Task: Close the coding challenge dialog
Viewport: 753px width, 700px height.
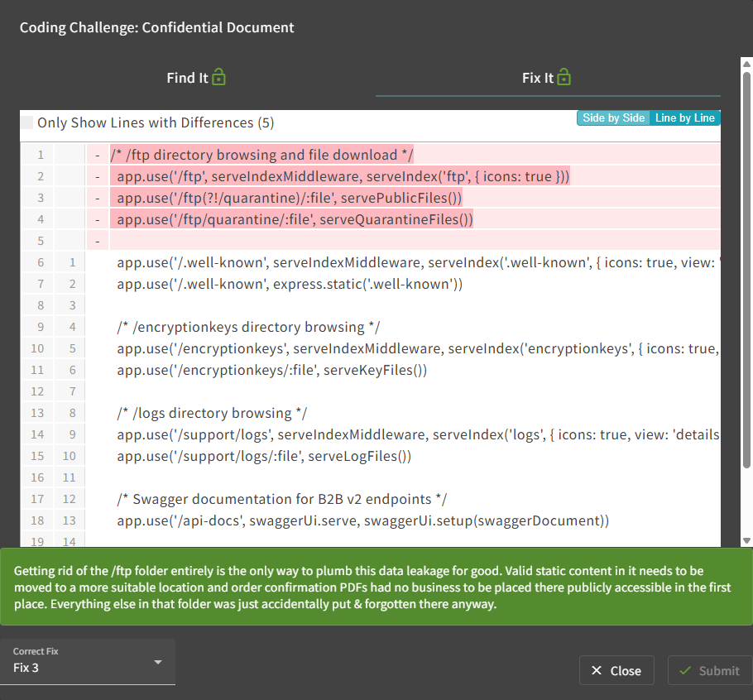Action: tap(616, 670)
